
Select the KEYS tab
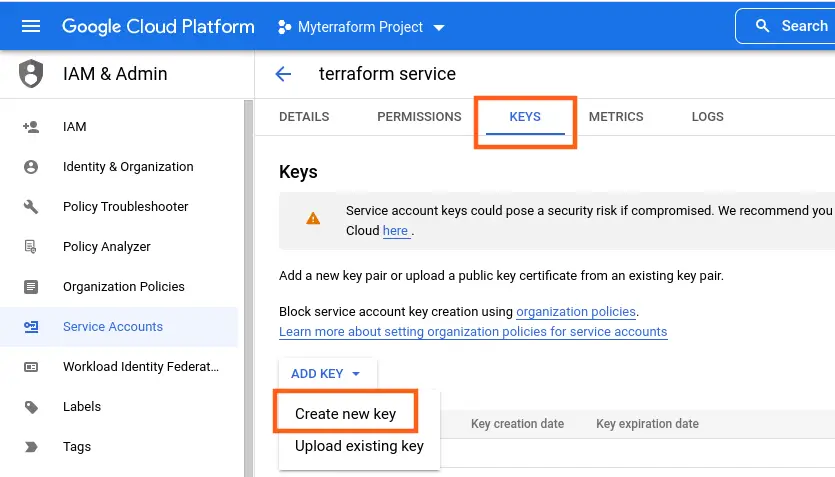(525, 117)
